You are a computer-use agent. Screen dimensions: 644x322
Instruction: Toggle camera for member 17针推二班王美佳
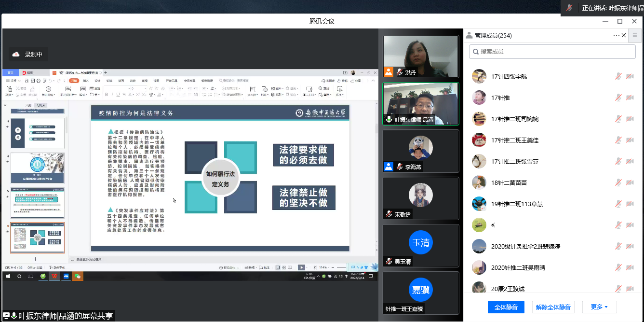(630, 140)
